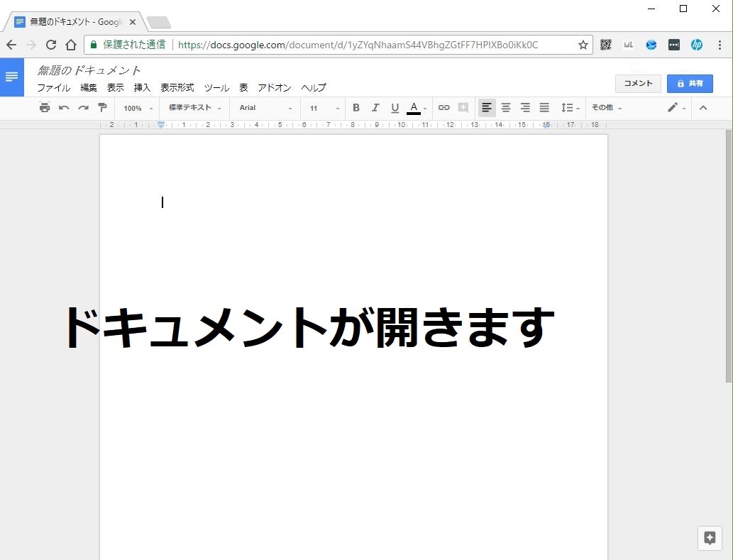
Task: Toggle italic formatting
Action: tap(375, 108)
